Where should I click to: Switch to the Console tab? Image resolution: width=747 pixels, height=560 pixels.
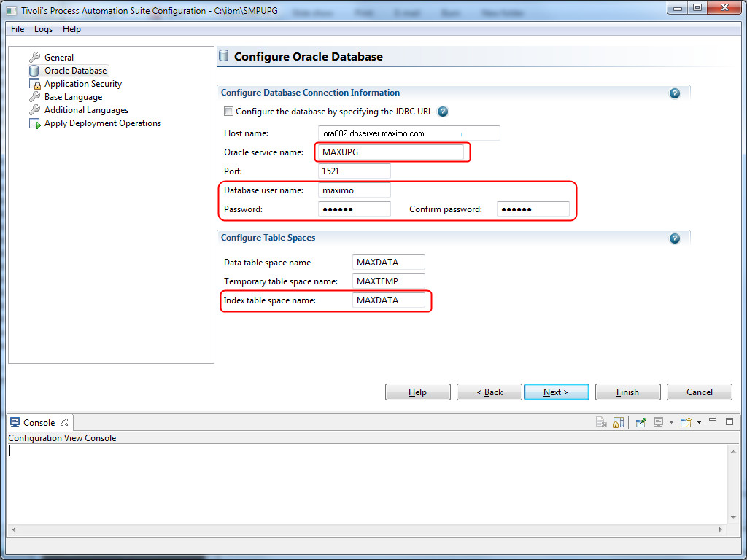[x=39, y=423]
